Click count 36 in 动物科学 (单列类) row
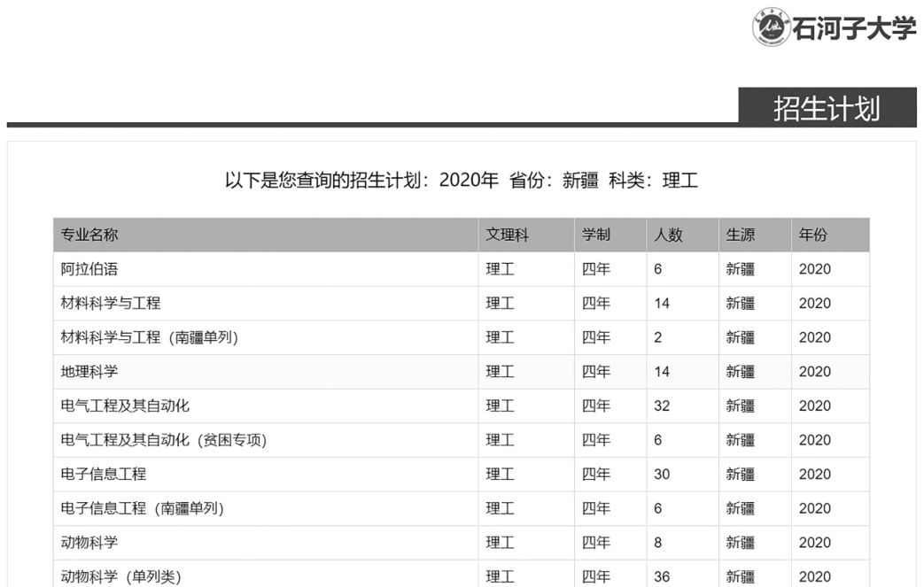The image size is (924, 587). click(662, 576)
